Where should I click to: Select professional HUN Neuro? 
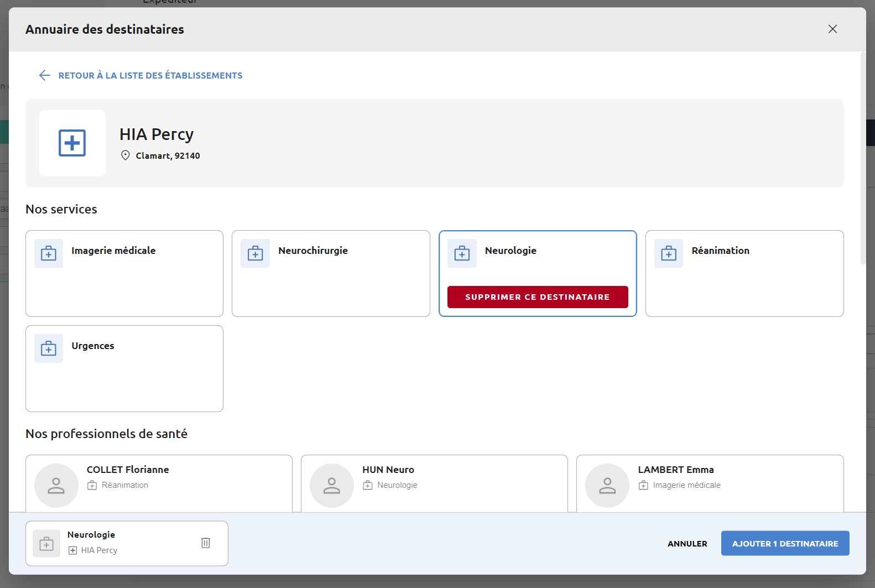click(434, 484)
